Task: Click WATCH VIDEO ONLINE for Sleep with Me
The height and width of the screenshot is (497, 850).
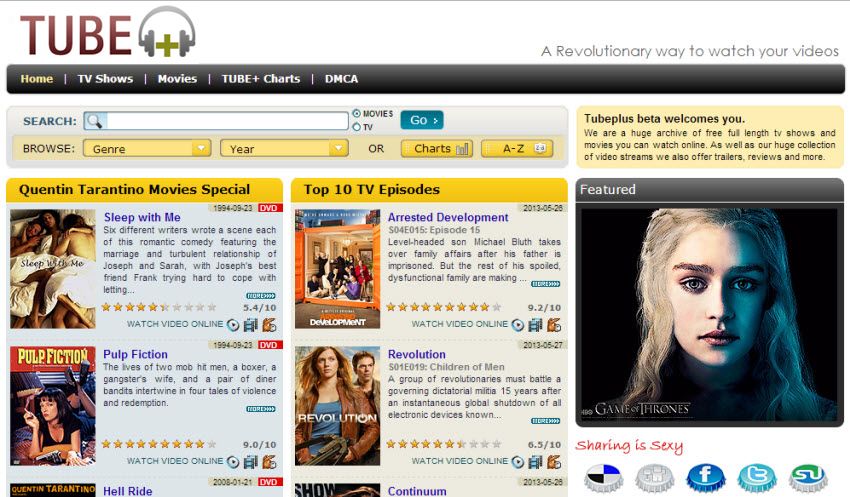Action: coord(175,324)
